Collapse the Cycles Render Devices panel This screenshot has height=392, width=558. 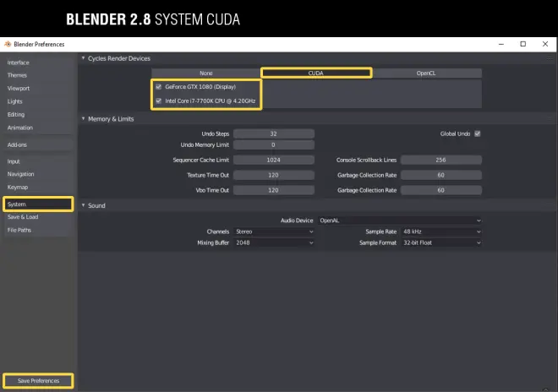tap(83, 58)
